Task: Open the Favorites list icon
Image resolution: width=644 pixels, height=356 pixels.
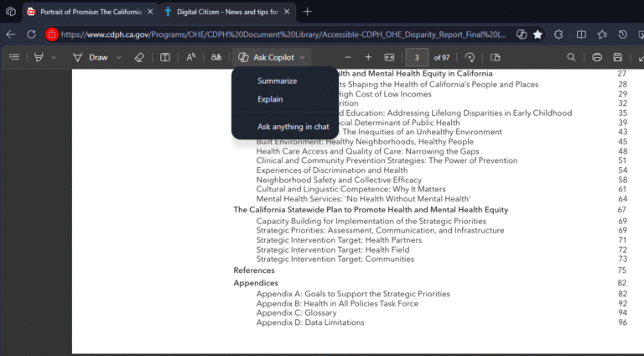Action: (x=602, y=34)
